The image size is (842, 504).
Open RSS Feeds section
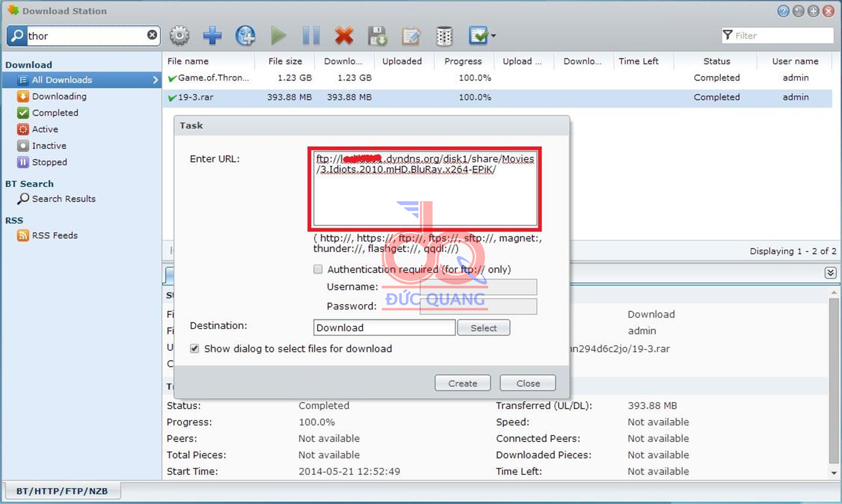[54, 235]
